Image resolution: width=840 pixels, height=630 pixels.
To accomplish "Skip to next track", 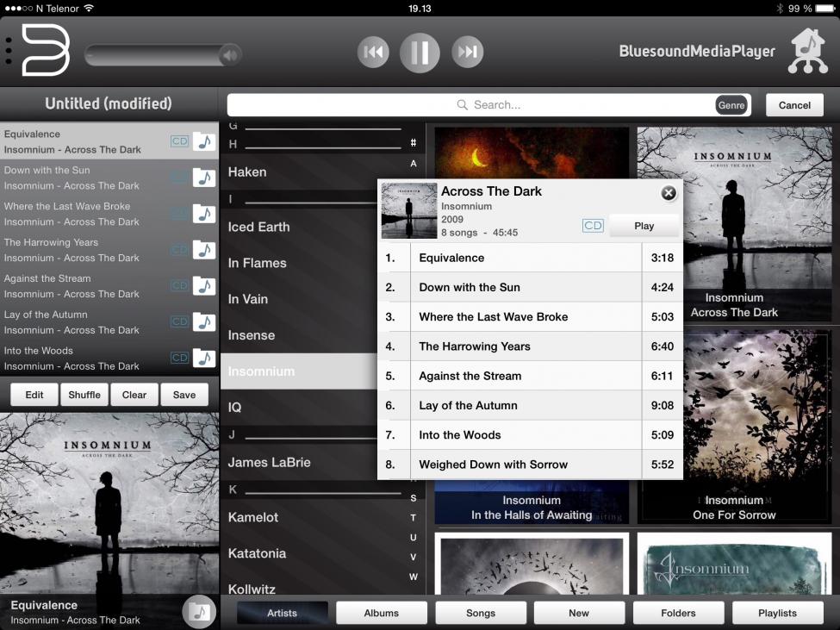I will tap(467, 52).
